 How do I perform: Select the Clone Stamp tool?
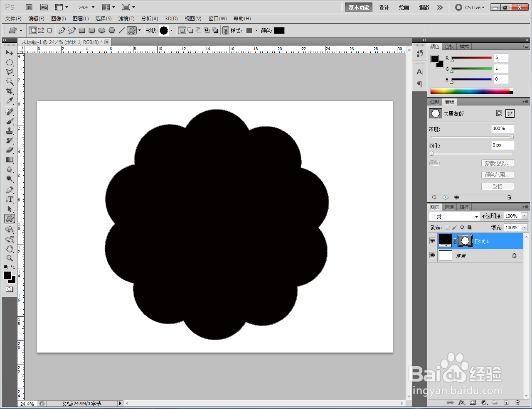coord(10,131)
